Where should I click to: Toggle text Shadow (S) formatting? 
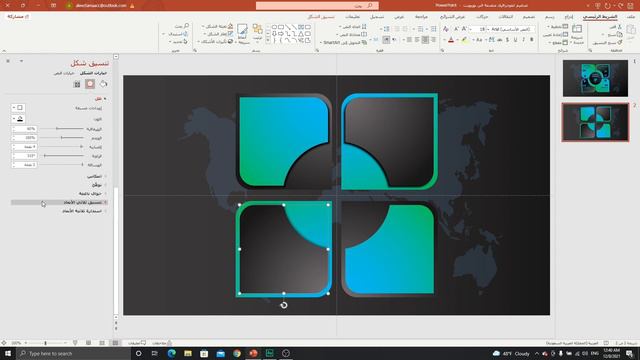(x=507, y=40)
